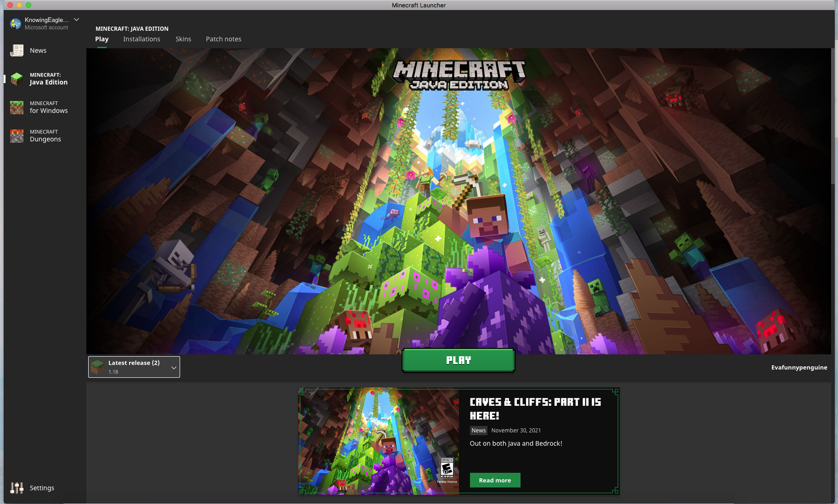Viewport: 838px width, 504px height.
Task: View the Patch notes tab
Action: (x=223, y=39)
